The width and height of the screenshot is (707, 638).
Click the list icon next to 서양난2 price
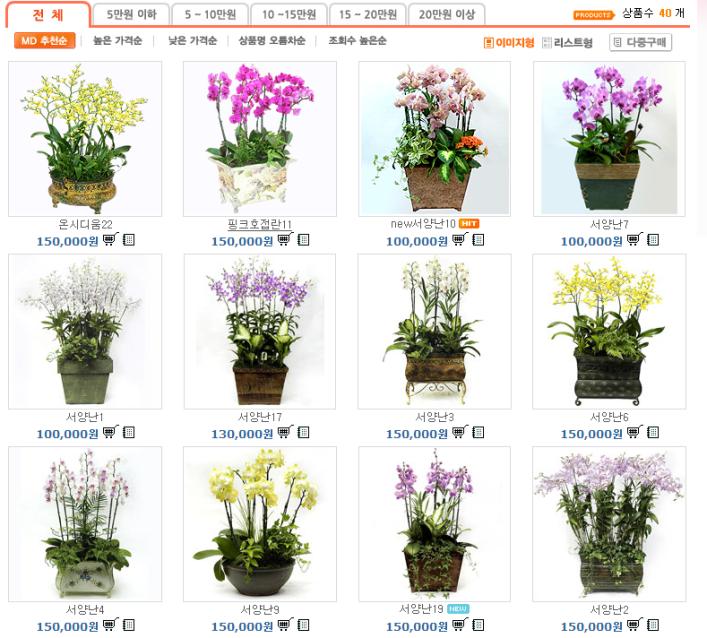(x=653, y=625)
